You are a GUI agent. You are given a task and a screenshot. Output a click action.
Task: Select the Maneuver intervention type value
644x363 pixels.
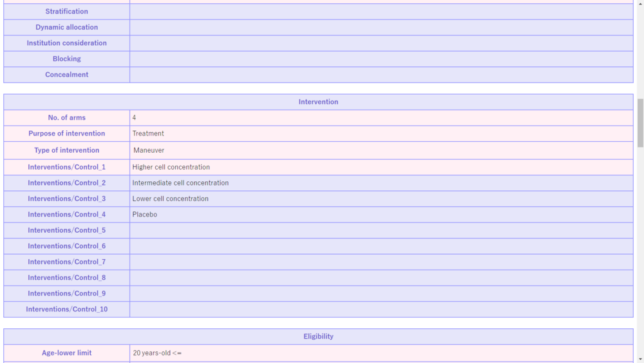tap(149, 150)
